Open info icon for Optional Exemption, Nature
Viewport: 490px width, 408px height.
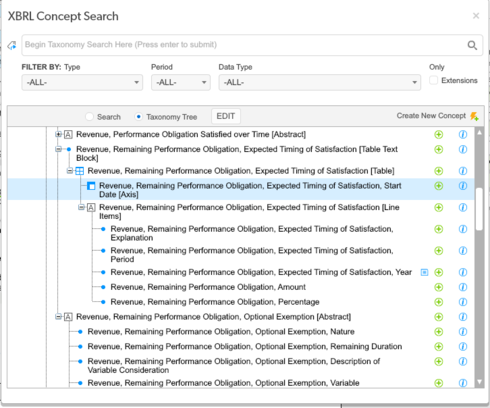click(463, 332)
